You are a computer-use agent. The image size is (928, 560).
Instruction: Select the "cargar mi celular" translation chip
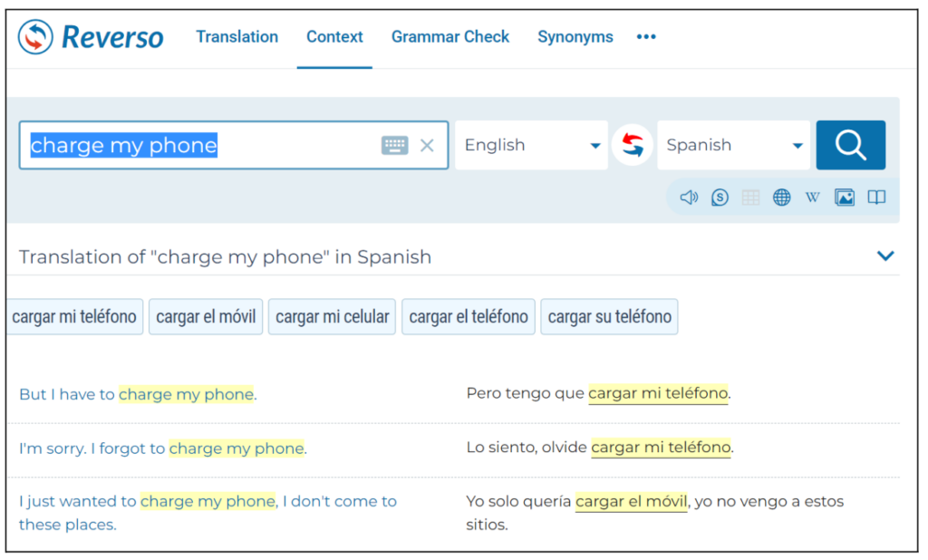click(332, 317)
